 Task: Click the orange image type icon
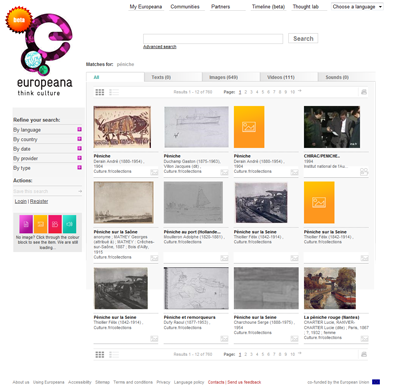(40, 224)
